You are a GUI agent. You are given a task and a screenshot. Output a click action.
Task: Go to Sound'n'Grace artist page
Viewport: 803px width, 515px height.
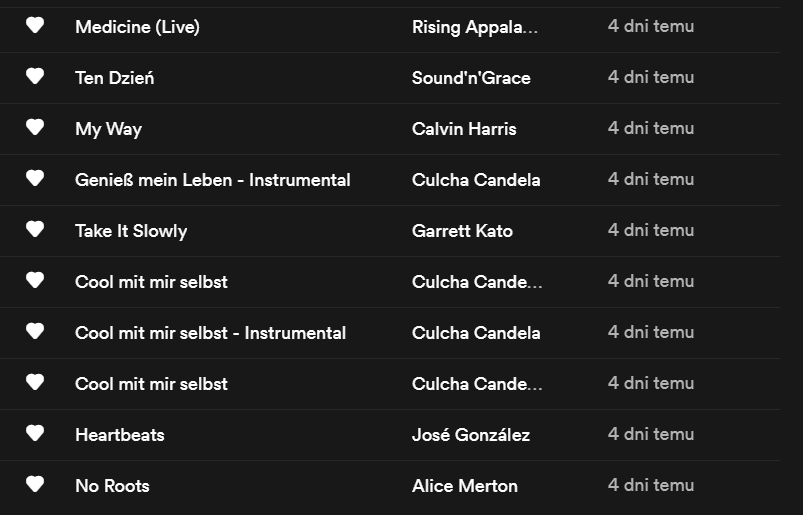471,78
